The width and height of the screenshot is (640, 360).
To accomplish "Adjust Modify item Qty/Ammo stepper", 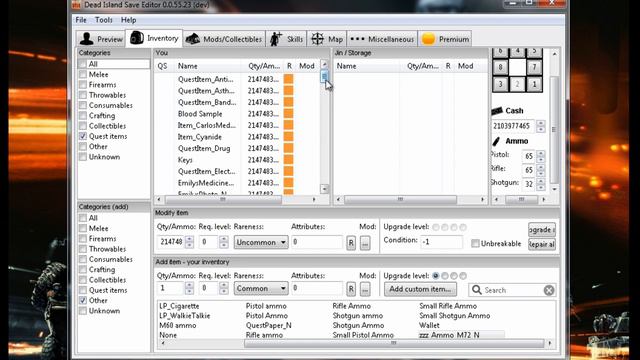I will tap(189, 242).
